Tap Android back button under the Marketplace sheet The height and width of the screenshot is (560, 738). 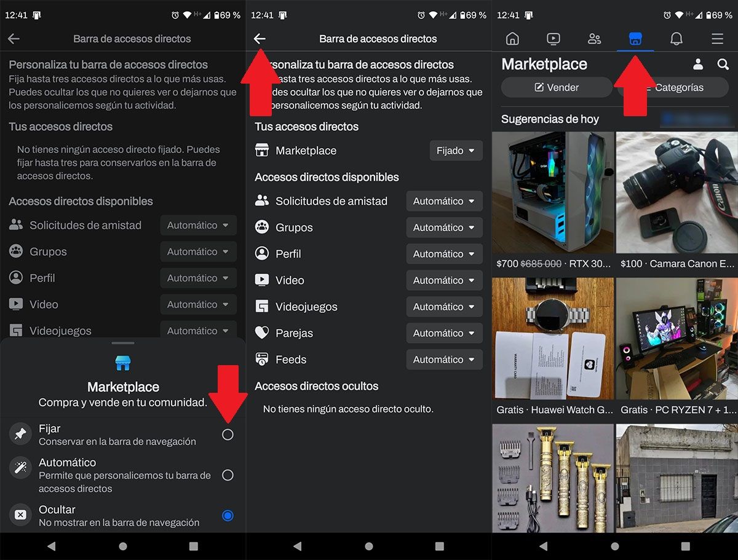52,546
